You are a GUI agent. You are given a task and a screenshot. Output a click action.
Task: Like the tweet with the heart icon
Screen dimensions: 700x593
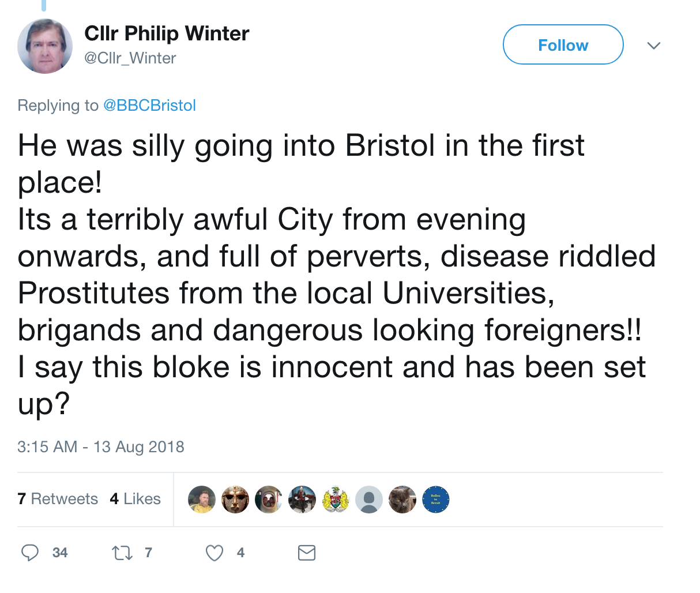pyautogui.click(x=214, y=553)
